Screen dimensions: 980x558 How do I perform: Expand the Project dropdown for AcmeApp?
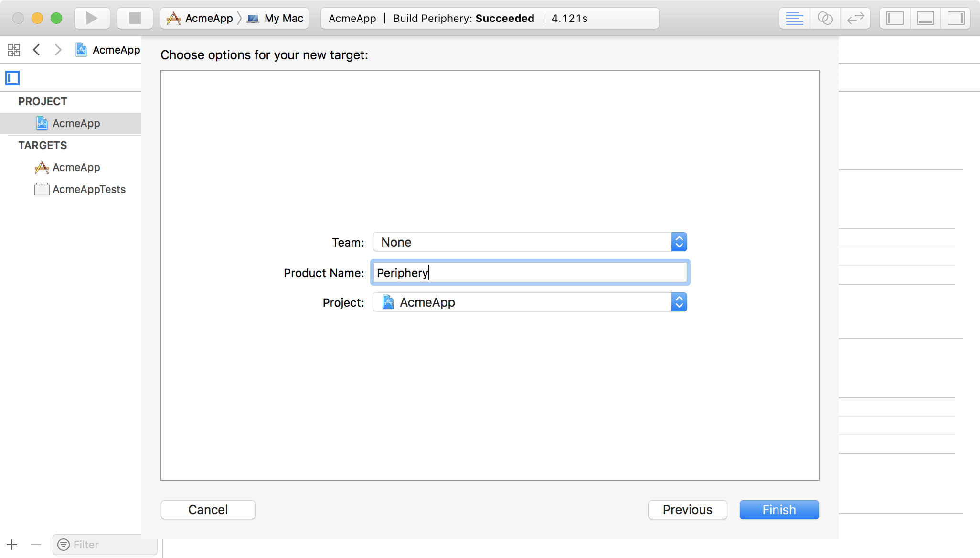tap(680, 302)
